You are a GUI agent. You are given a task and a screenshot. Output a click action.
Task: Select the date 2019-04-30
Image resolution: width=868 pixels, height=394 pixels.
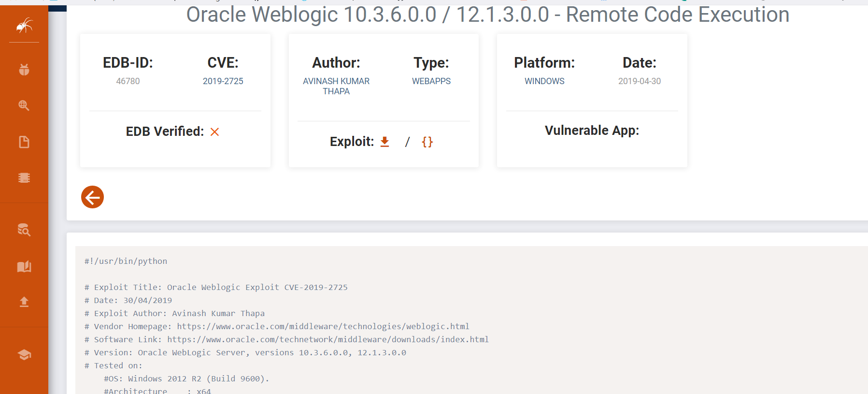coord(640,81)
